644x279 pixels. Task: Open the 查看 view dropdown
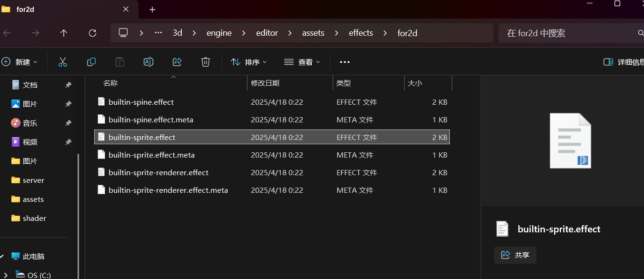302,62
